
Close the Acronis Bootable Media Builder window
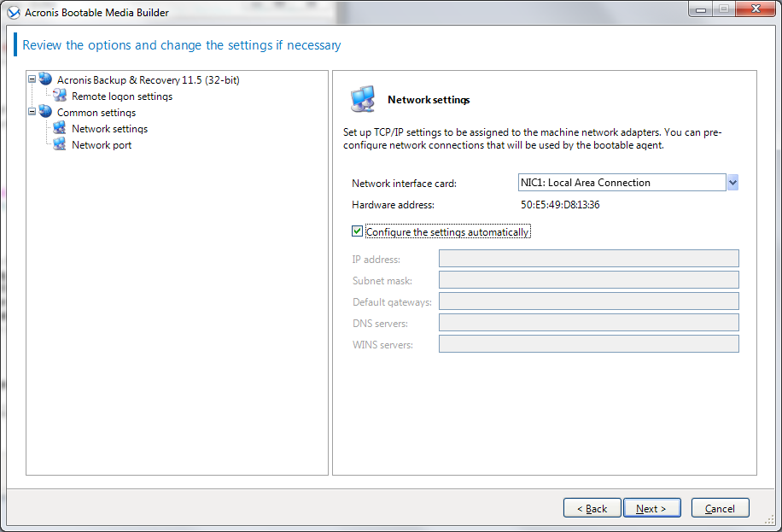point(756,9)
